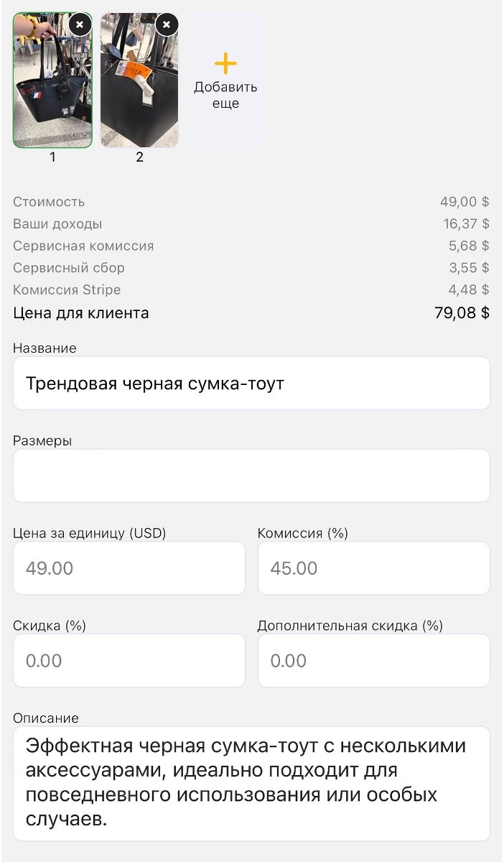Click the Ваши доходы value 16,37 $

[x=466, y=223]
